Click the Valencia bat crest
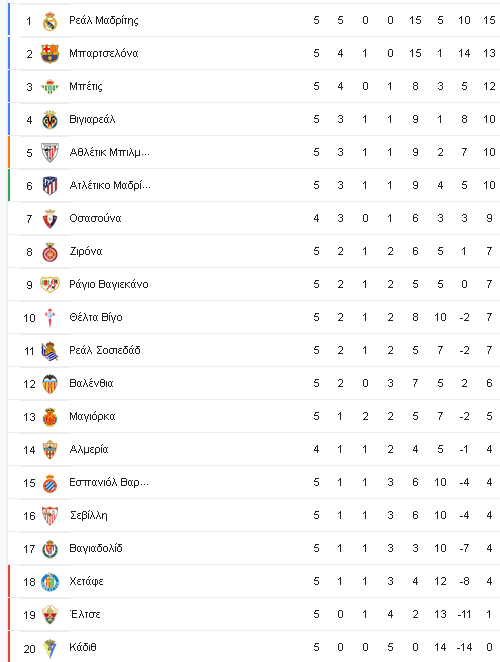 tap(50, 384)
